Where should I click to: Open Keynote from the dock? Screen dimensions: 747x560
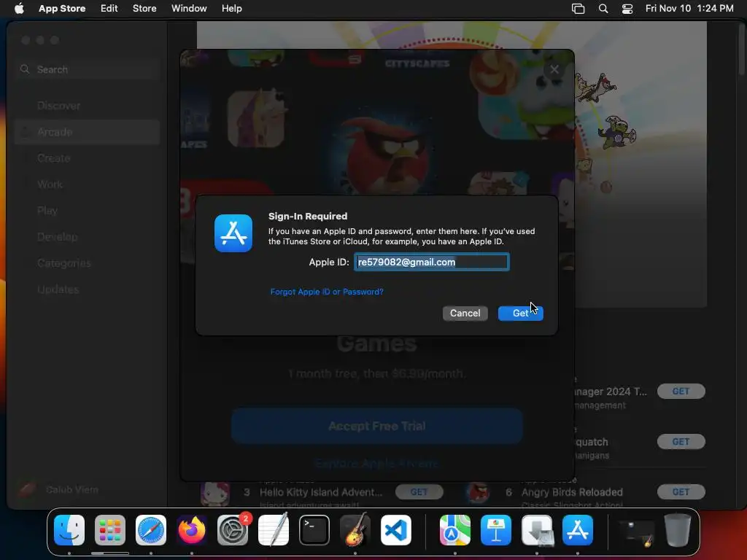[496, 530]
